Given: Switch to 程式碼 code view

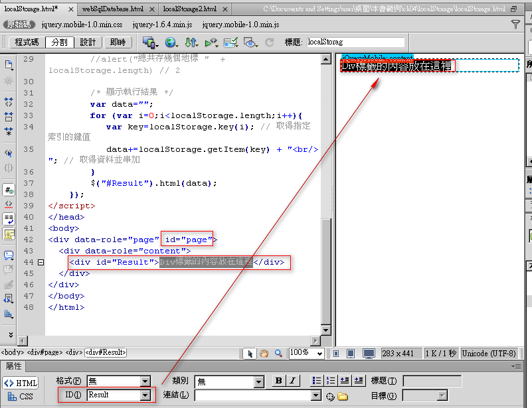Looking at the screenshot, I should [x=27, y=42].
